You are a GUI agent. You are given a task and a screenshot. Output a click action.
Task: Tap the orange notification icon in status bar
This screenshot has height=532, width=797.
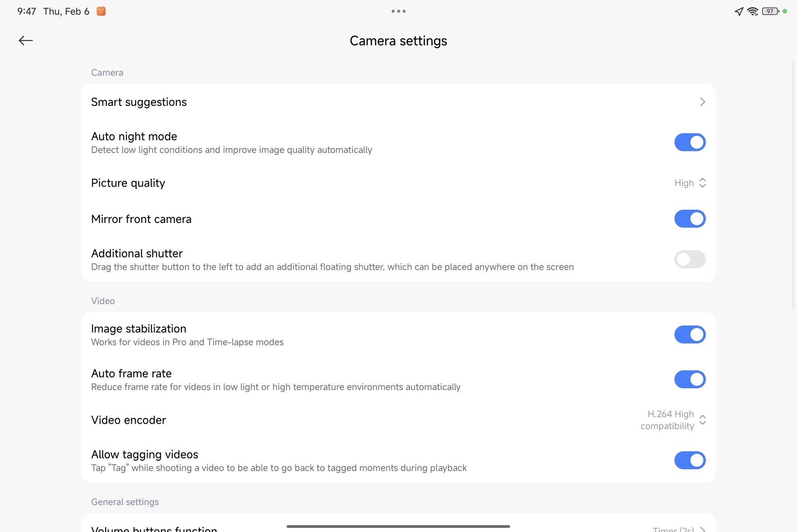(101, 11)
